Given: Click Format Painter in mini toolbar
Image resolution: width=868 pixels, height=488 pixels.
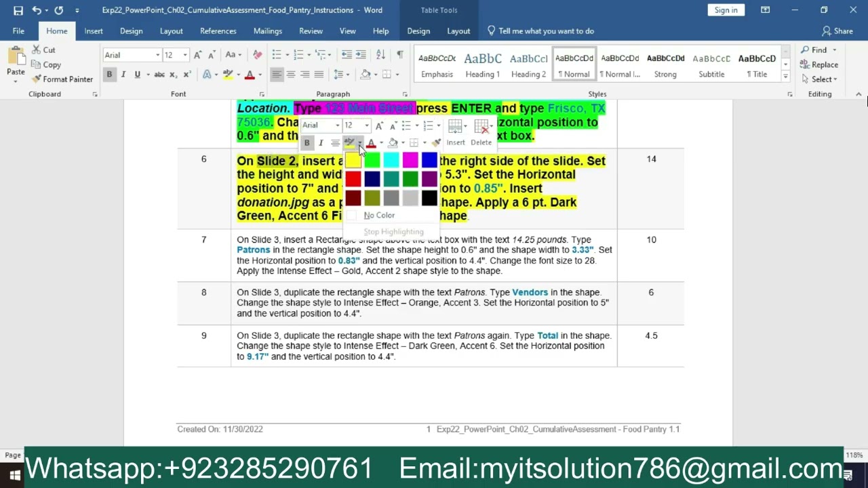Looking at the screenshot, I should (x=436, y=142).
